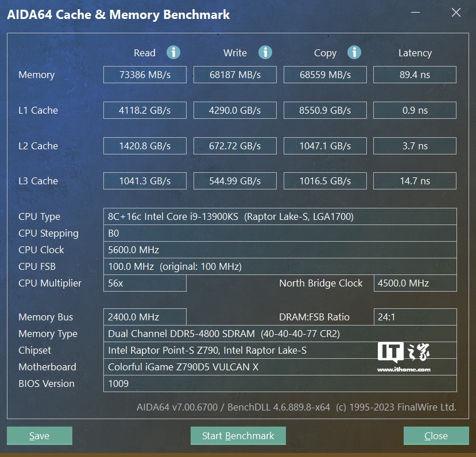This screenshot has width=476, height=457.
Task: Click the Memory Write 68187 MB/s value
Action: click(235, 75)
